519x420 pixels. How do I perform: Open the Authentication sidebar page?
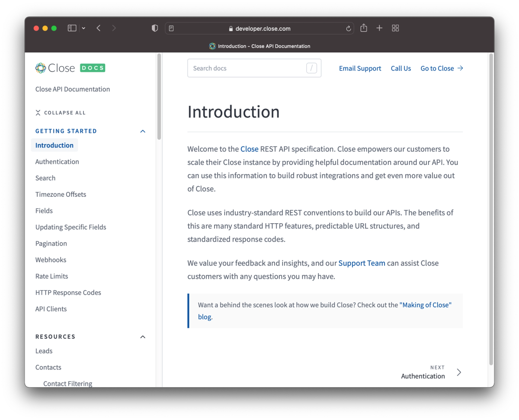(x=57, y=162)
